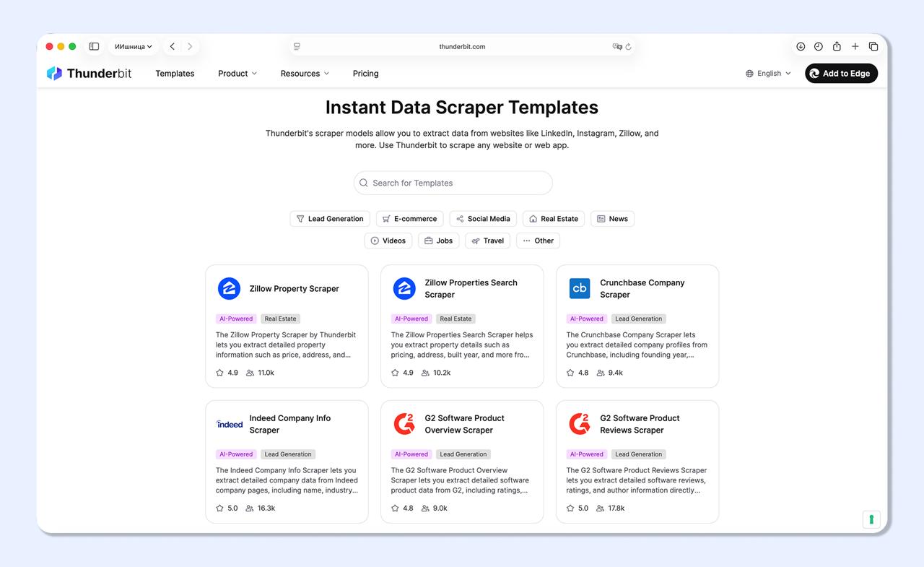Open the Templates nav item
924x567 pixels.
(x=175, y=74)
